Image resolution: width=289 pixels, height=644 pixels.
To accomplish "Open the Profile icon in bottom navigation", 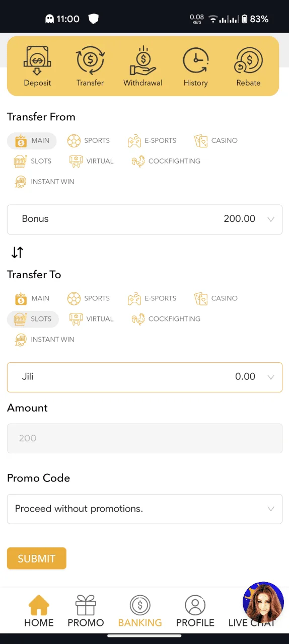I will point(195,605).
